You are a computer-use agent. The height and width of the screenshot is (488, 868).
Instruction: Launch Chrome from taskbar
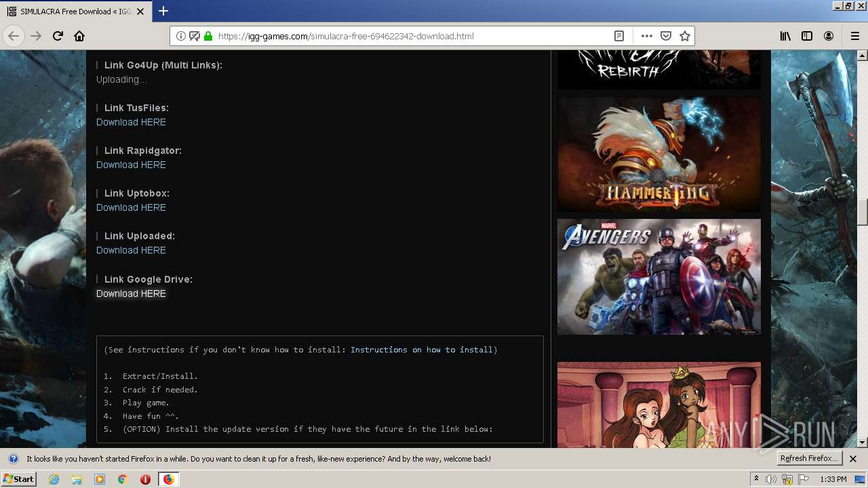coord(122,479)
